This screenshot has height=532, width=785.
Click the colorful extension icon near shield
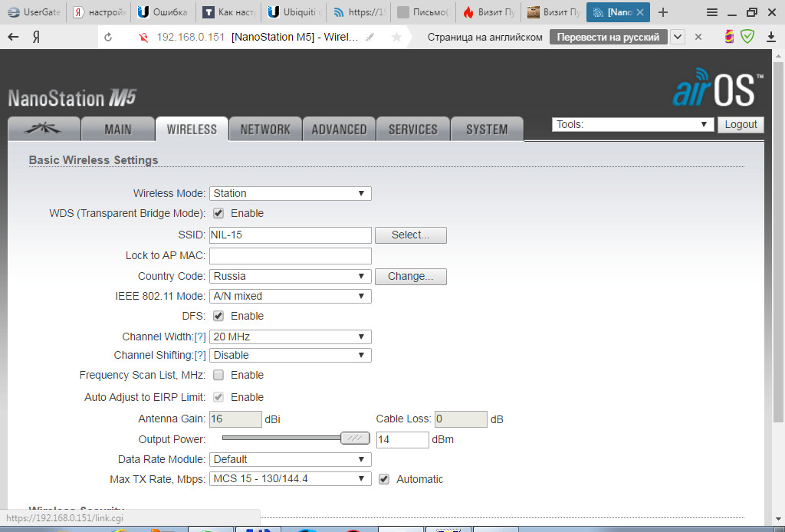(730, 36)
